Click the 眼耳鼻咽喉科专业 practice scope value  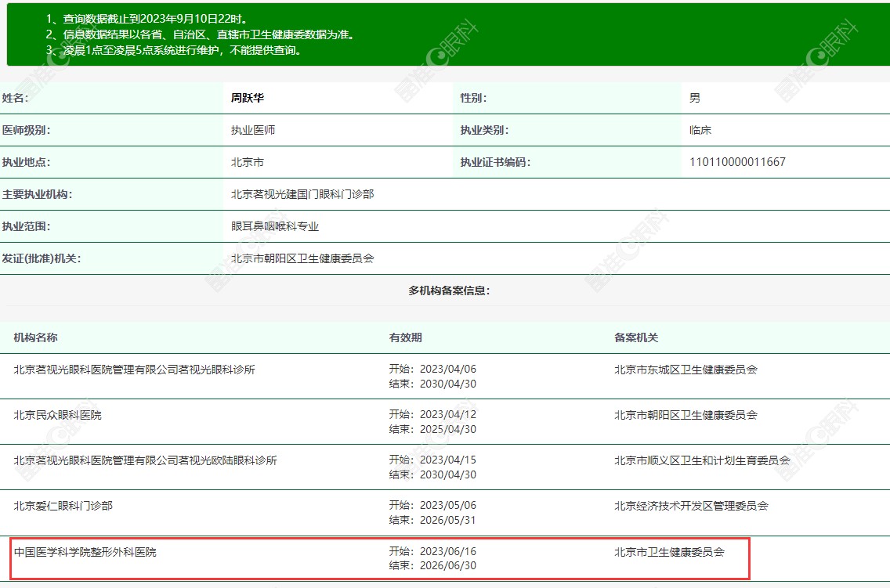[x=275, y=226]
